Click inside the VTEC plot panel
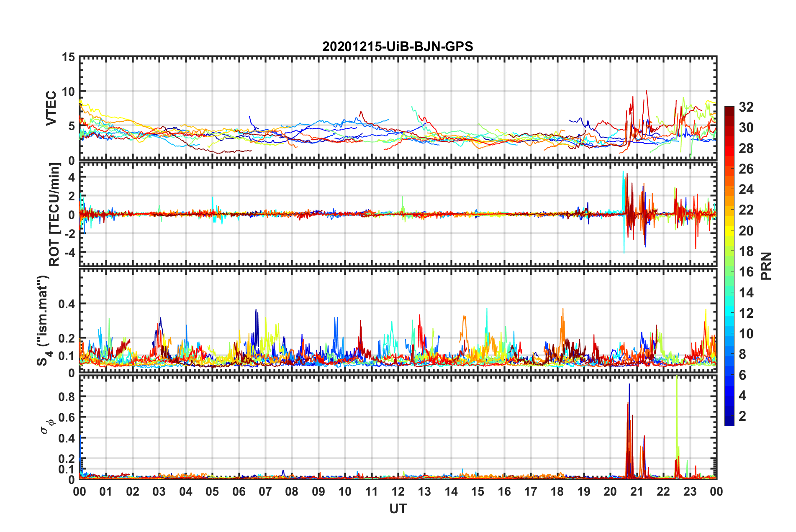The image size is (796, 532). (398, 108)
